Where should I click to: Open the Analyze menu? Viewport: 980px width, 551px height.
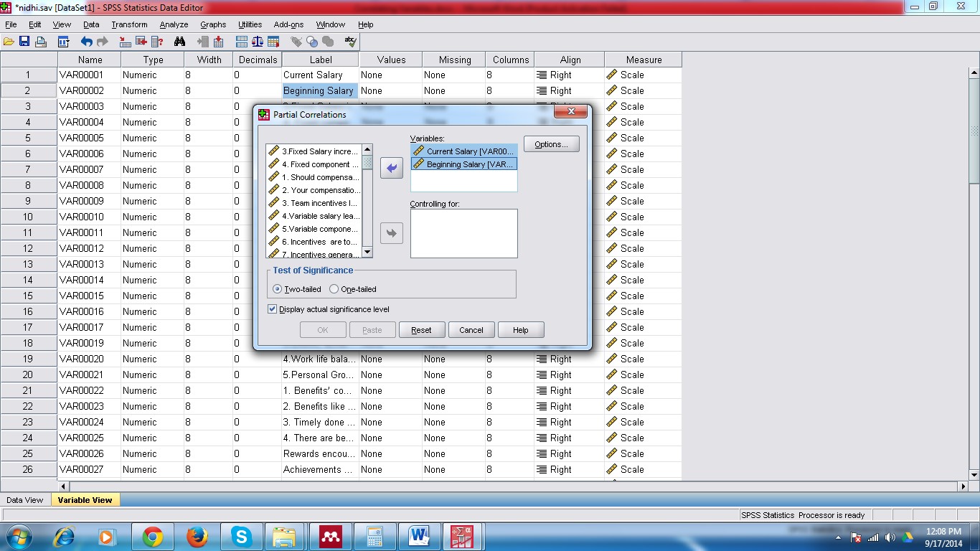coord(174,24)
